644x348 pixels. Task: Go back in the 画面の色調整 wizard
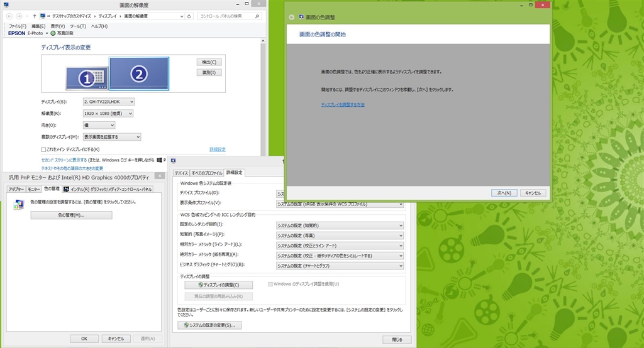[292, 17]
